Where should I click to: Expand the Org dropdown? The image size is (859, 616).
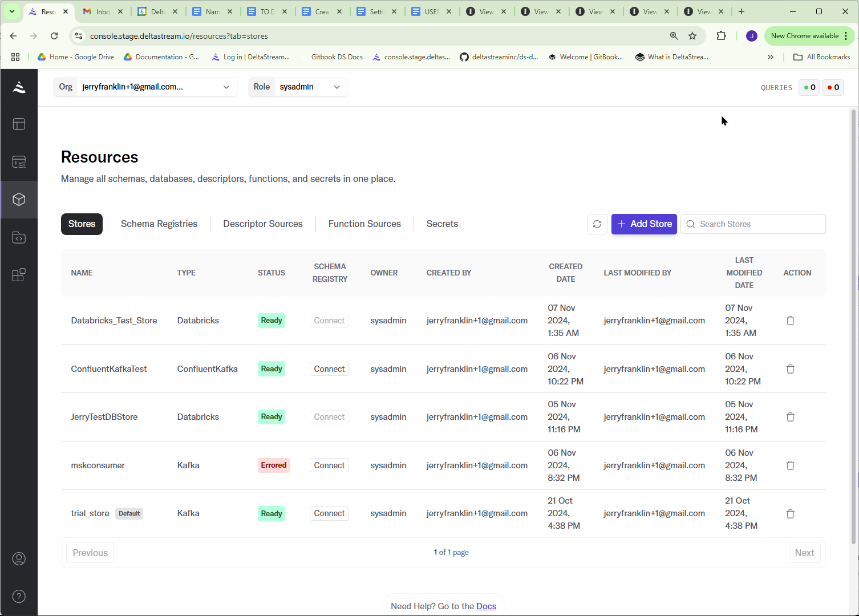145,87
